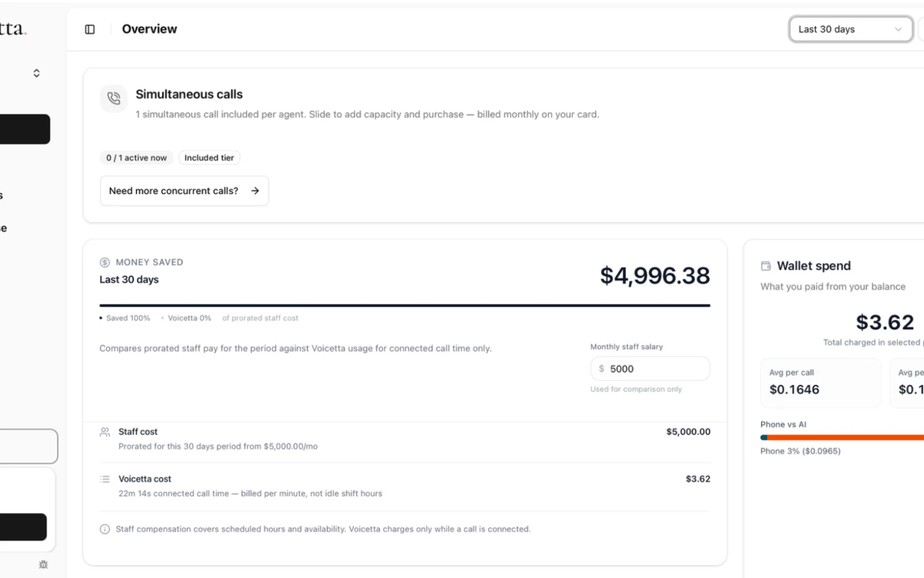Click the 0 / 1 active now badge
924x578 pixels.
pyautogui.click(x=136, y=158)
